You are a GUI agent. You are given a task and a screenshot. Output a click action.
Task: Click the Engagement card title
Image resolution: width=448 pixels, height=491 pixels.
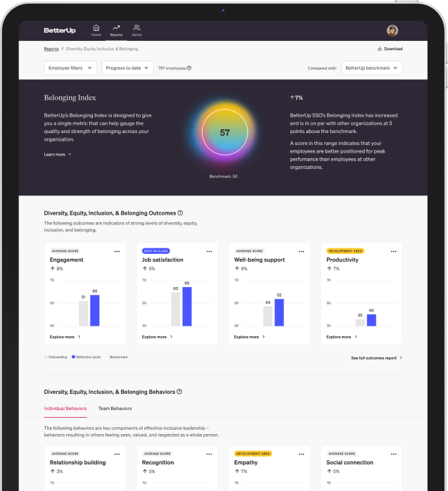click(66, 260)
